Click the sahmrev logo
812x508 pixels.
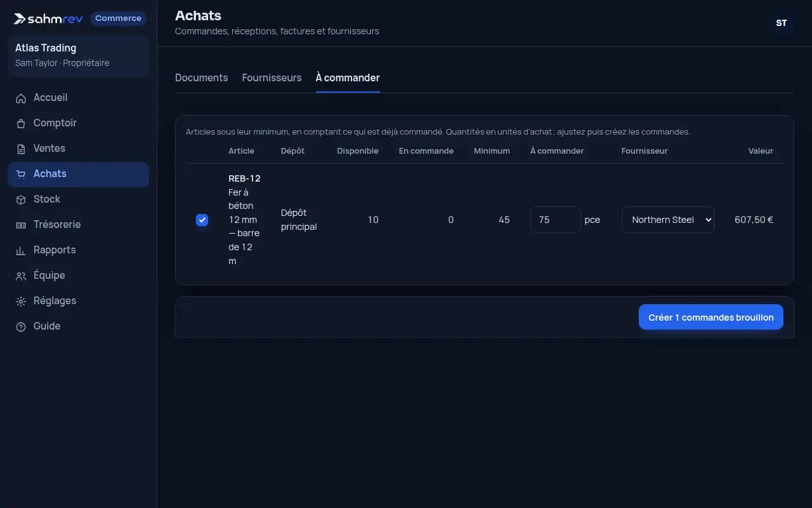[x=48, y=18]
